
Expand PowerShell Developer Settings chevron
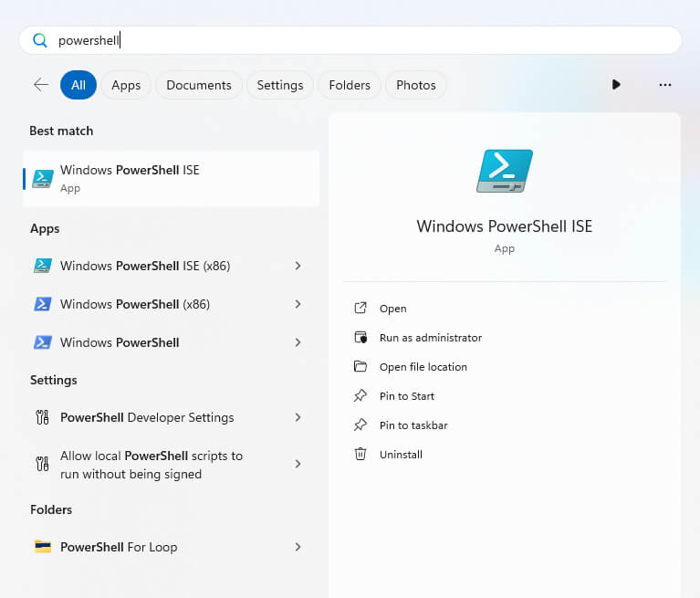(298, 417)
